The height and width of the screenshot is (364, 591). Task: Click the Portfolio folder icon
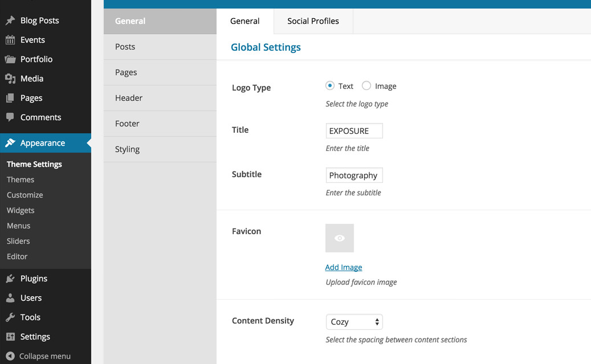pyautogui.click(x=10, y=59)
